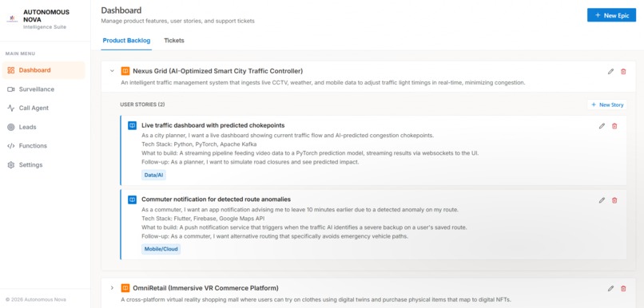Edit the Live traffic dashboard story

(602, 126)
